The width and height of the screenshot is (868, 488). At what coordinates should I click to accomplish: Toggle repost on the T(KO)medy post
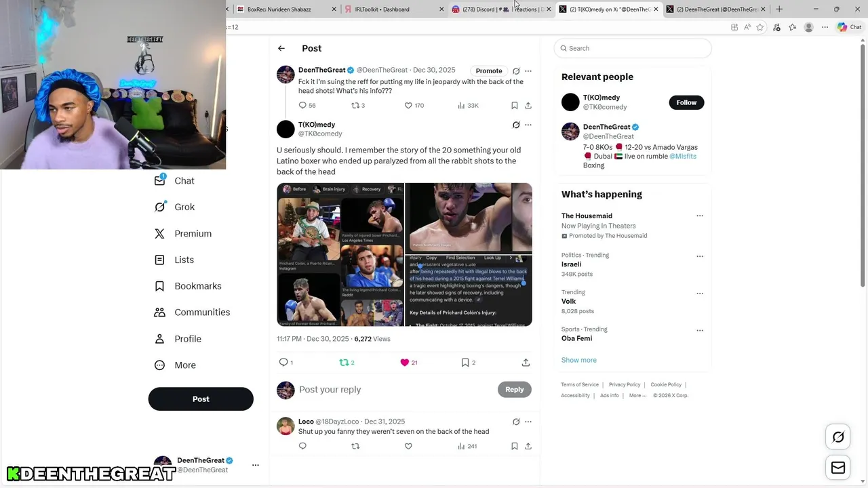[x=344, y=363]
